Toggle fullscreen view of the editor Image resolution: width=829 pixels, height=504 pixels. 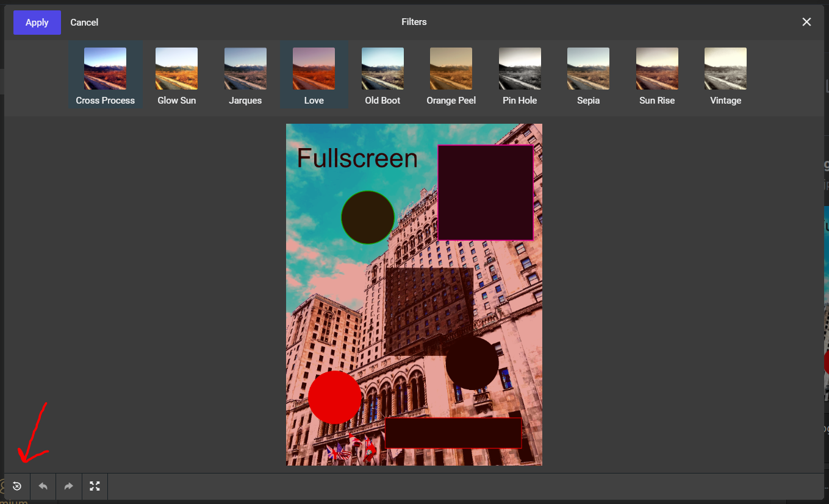[95, 486]
